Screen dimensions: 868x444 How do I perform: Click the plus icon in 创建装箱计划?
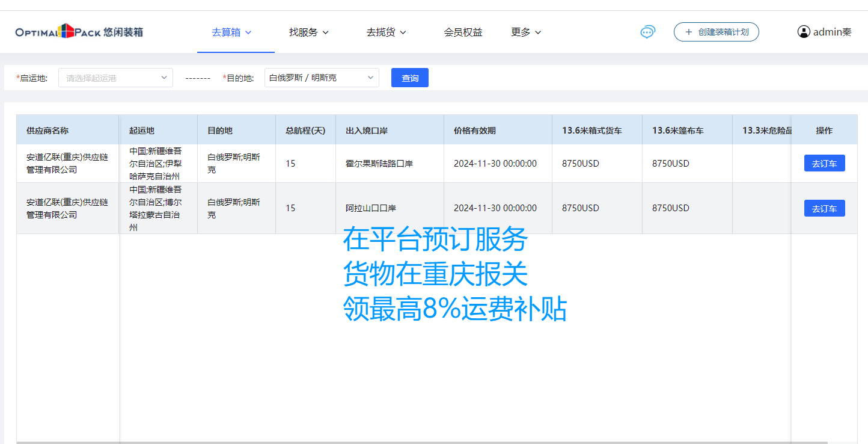click(x=689, y=32)
